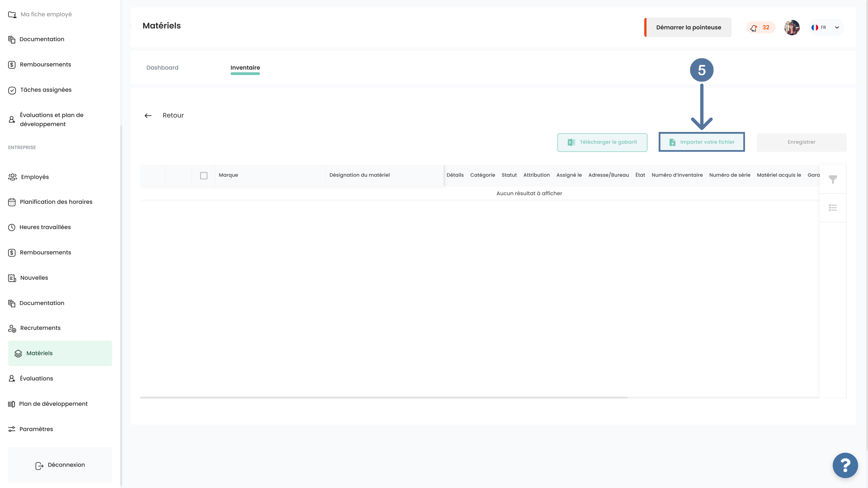Screen dimensions: 868x488
Task: Click the dollar icon in the Entreprise Remboursements item
Action: pos(12,253)
